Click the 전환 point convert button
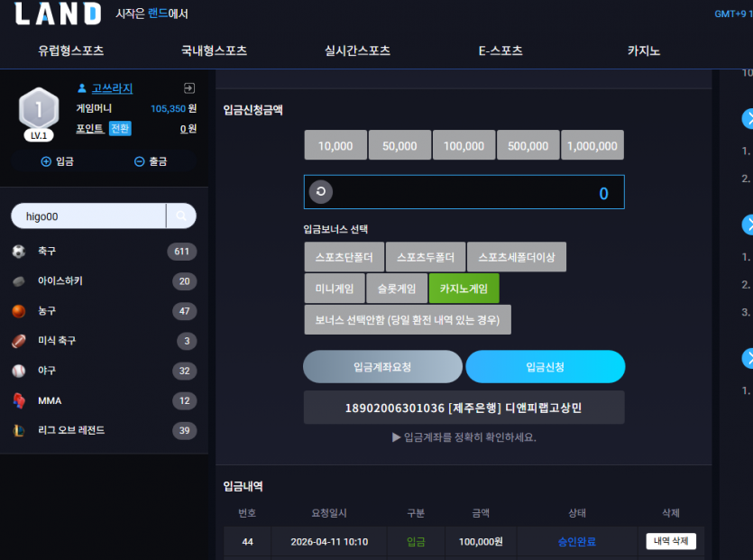Image resolution: width=753 pixels, height=560 pixels. (120, 128)
